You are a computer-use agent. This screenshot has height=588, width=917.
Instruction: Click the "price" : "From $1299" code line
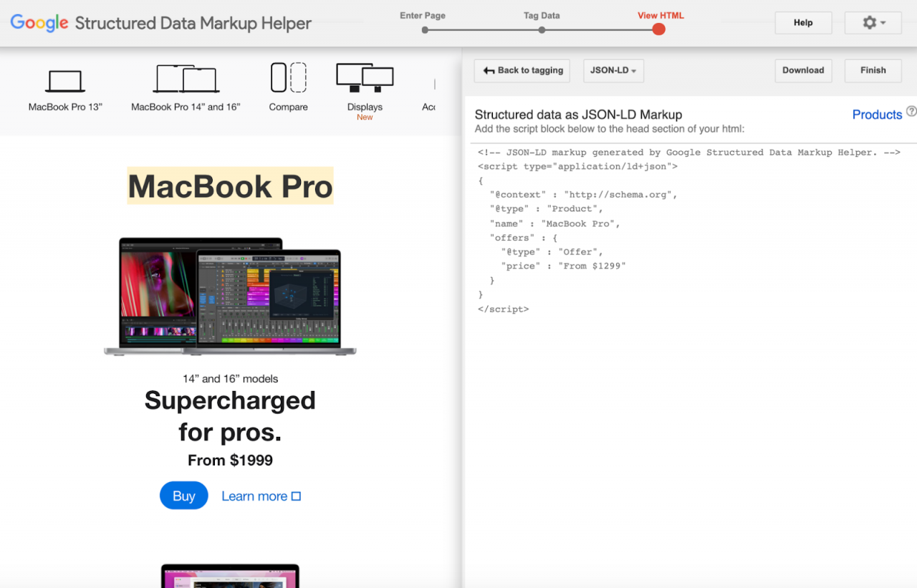tap(564, 266)
